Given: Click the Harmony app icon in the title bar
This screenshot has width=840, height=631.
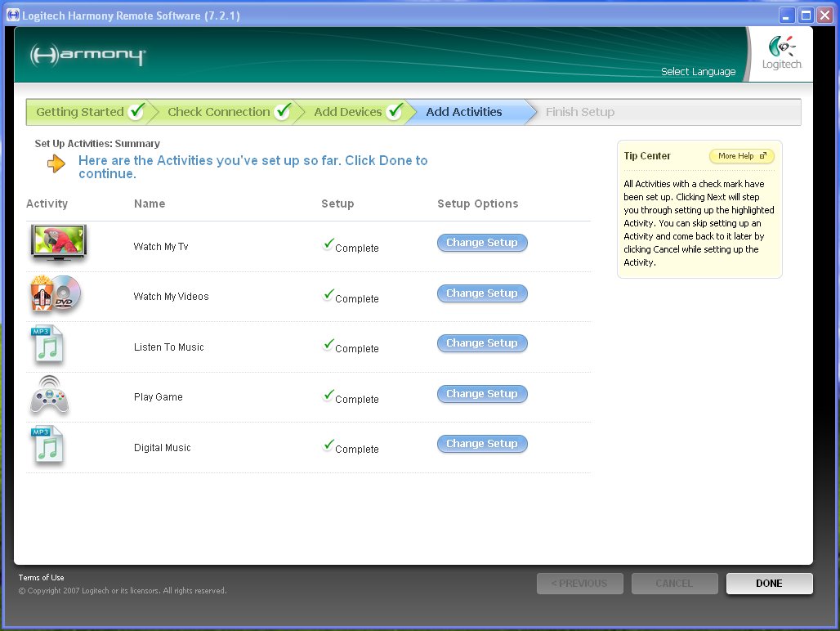Looking at the screenshot, I should point(13,15).
